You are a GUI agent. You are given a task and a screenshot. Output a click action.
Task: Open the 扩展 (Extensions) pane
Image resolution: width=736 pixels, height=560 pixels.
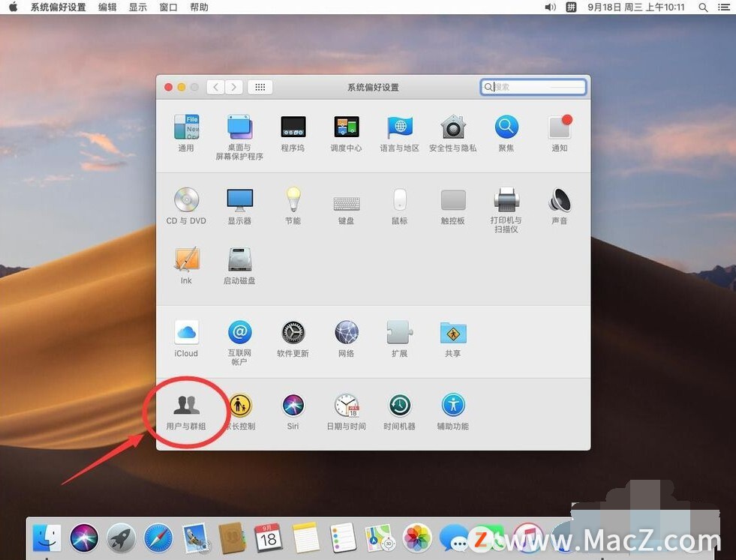tap(399, 339)
